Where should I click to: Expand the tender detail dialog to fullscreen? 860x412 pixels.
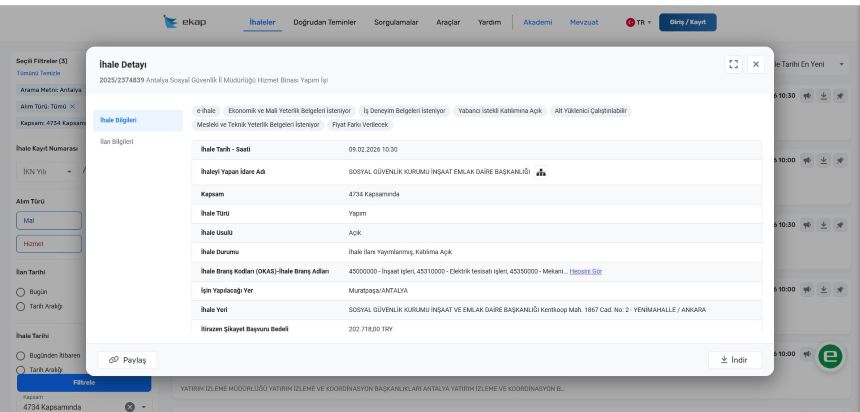732,64
